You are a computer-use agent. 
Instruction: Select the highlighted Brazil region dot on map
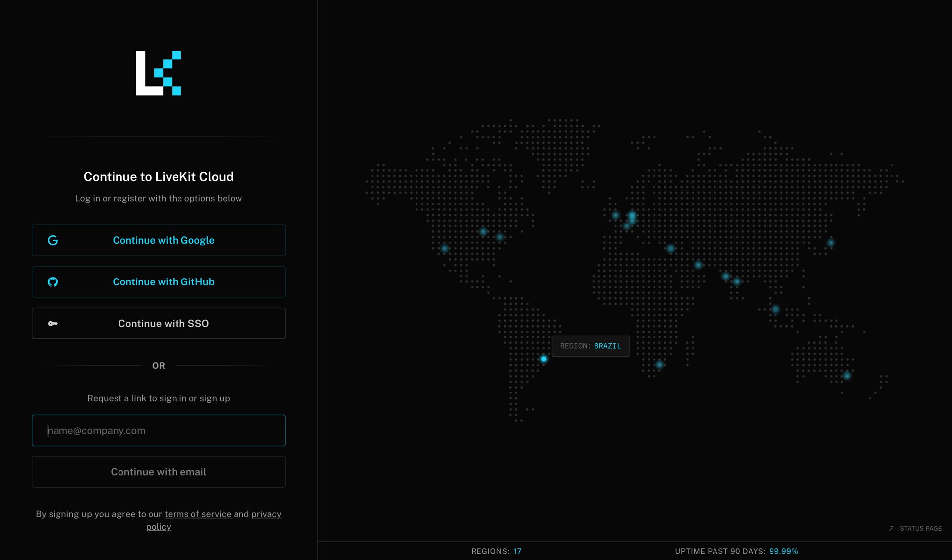click(x=544, y=359)
